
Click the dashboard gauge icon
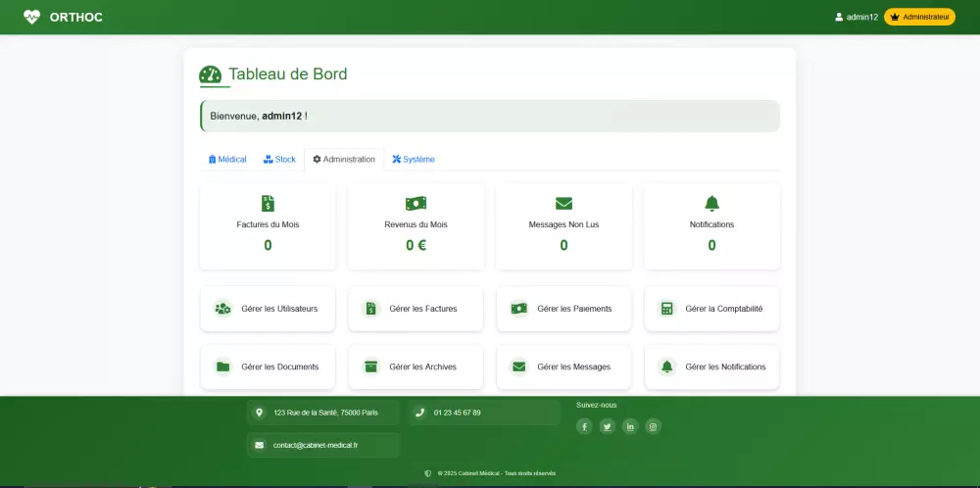point(210,75)
